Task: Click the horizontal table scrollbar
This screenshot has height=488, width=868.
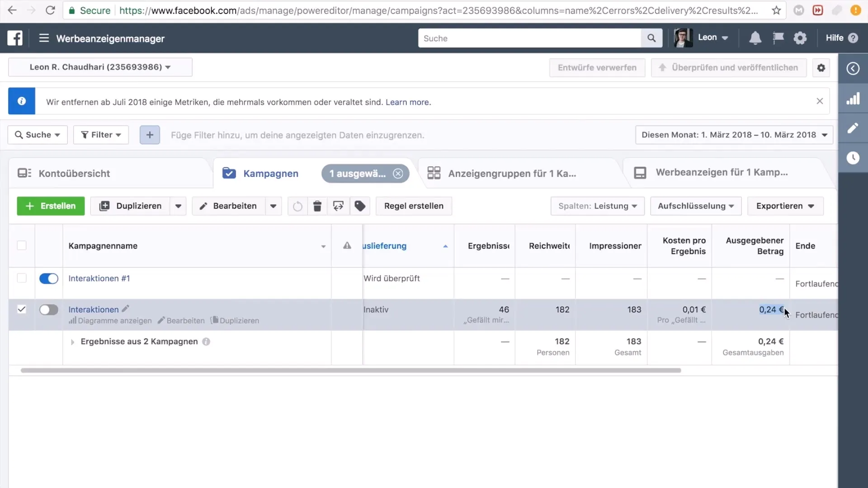Action: click(351, 370)
